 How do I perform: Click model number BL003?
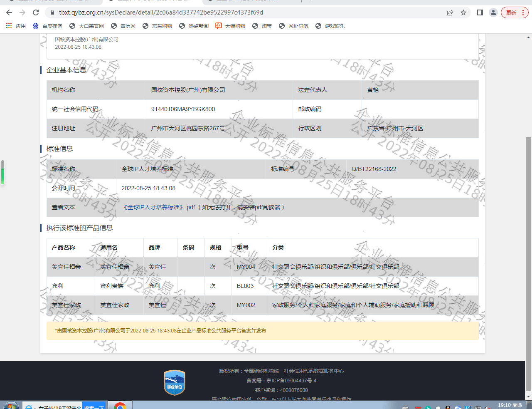point(245,286)
